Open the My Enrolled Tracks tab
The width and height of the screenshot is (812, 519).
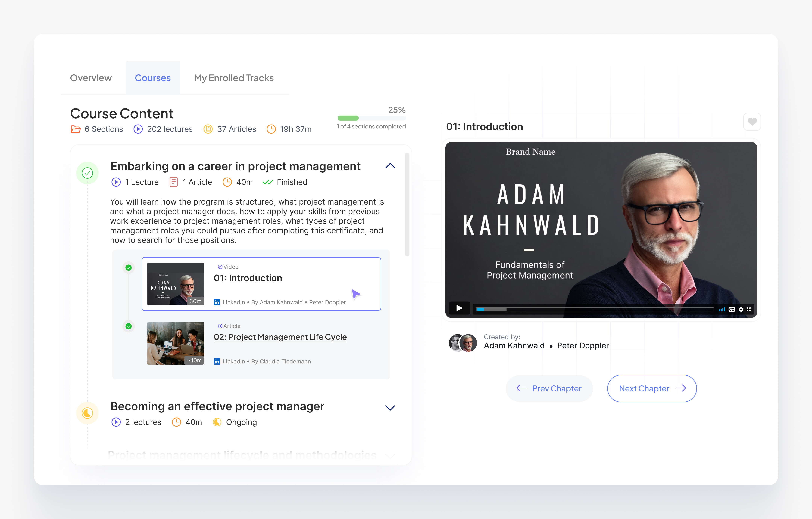(x=234, y=78)
